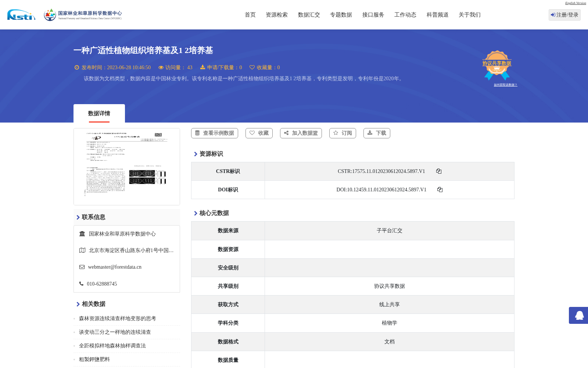Open 接口服务 menu item

pyautogui.click(x=373, y=15)
